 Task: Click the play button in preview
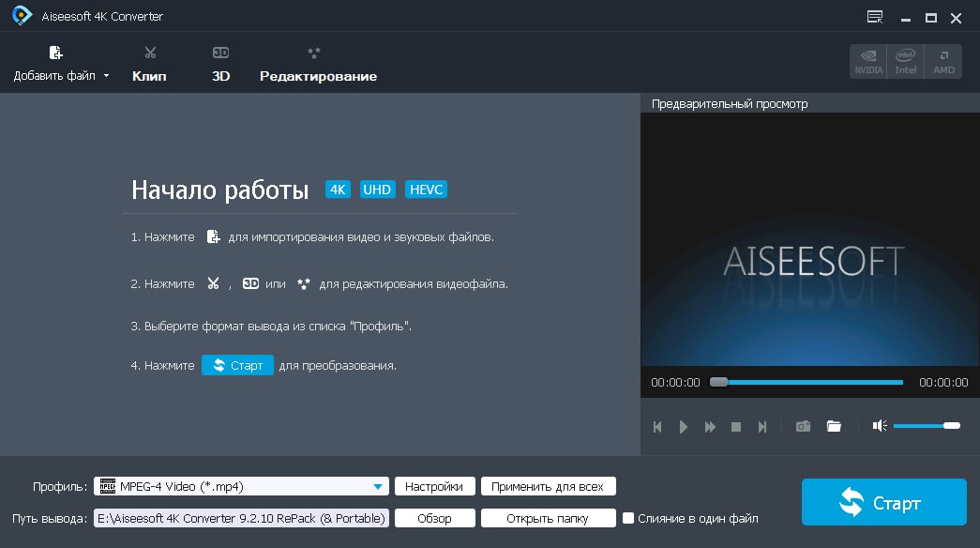point(683,427)
